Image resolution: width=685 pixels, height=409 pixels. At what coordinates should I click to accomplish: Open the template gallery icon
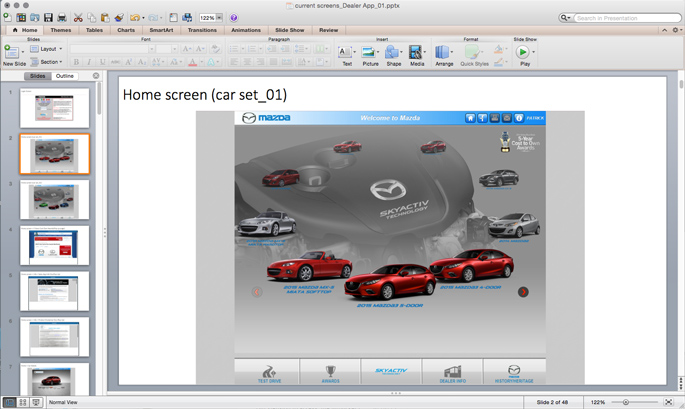pos(21,17)
